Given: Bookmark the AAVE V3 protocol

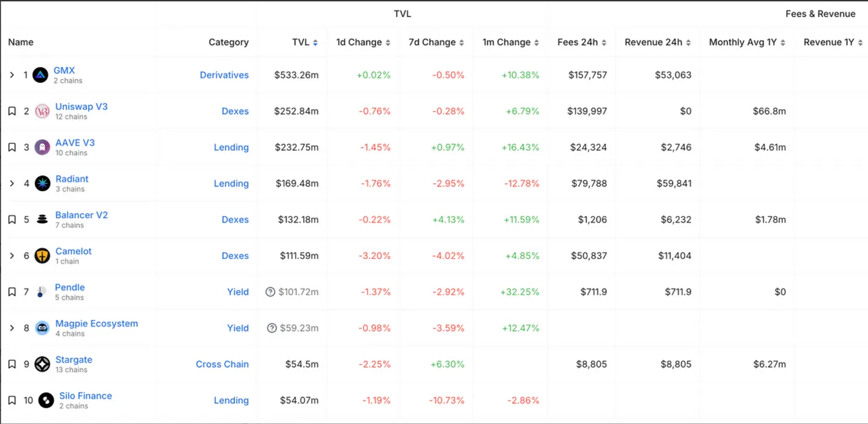Looking at the screenshot, I should pos(12,148).
